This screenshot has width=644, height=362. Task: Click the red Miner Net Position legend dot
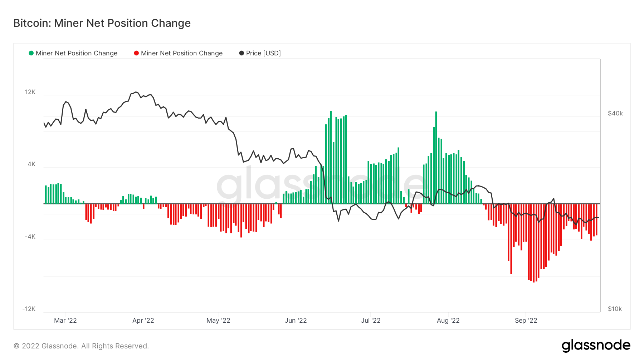[136, 53]
